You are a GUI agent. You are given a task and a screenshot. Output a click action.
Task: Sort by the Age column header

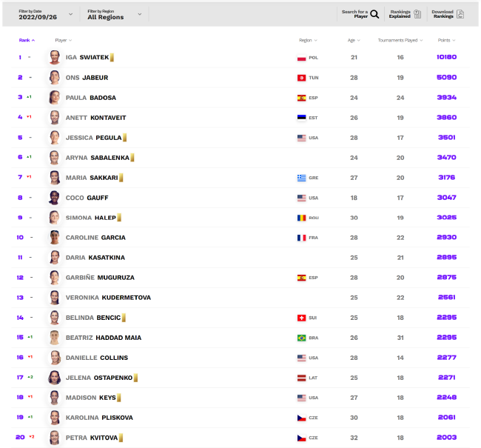pyautogui.click(x=354, y=40)
